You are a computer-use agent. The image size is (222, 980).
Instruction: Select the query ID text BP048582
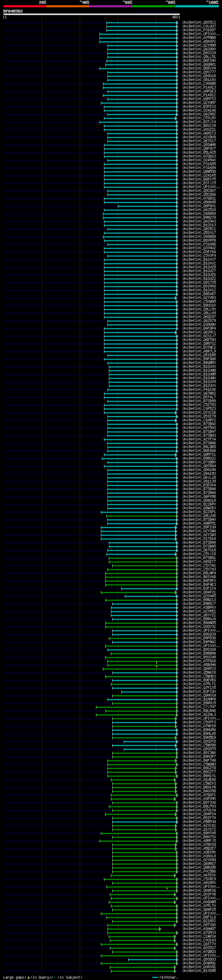tap(13, 11)
